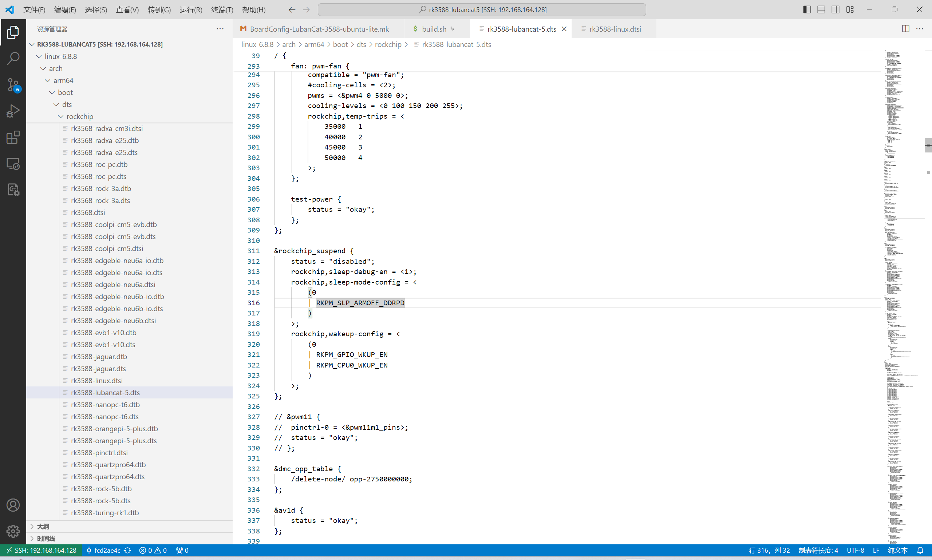932x560 pixels.
Task: Switch git branch fcd2ae4c
Action: [104, 550]
